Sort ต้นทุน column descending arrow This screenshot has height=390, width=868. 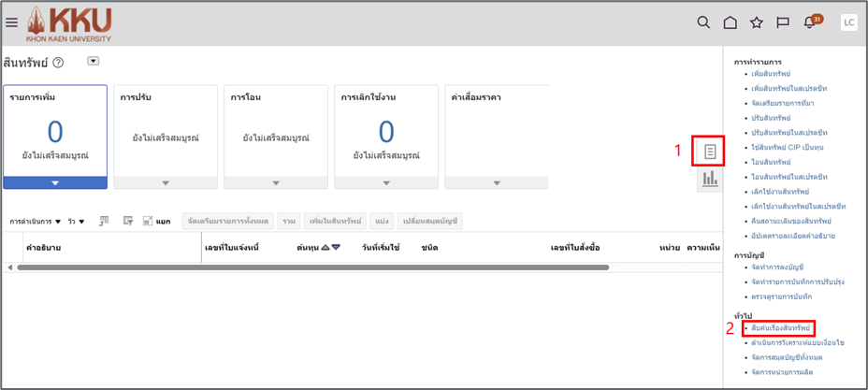click(x=336, y=248)
